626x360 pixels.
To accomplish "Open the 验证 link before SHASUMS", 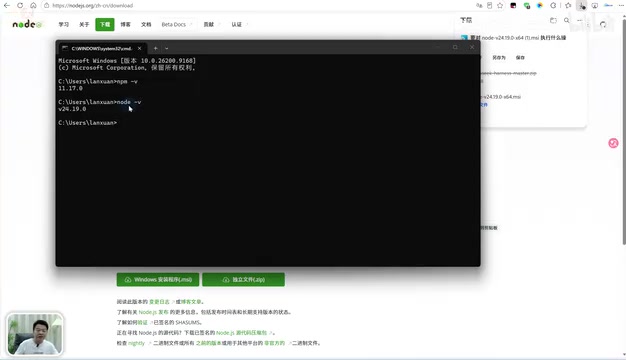I will point(143,322).
